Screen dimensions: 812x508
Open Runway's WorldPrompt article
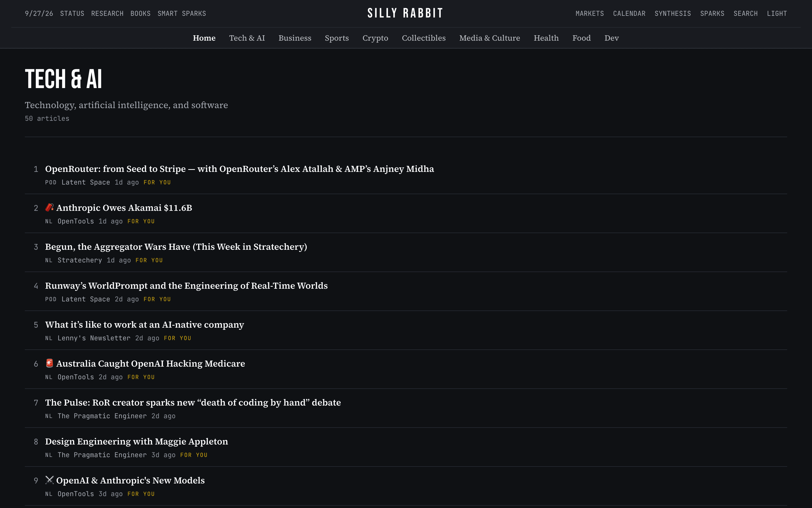187,286
